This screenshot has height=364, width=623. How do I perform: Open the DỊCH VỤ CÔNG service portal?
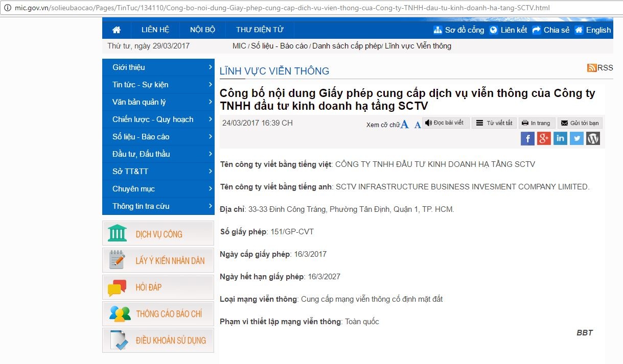click(x=158, y=233)
